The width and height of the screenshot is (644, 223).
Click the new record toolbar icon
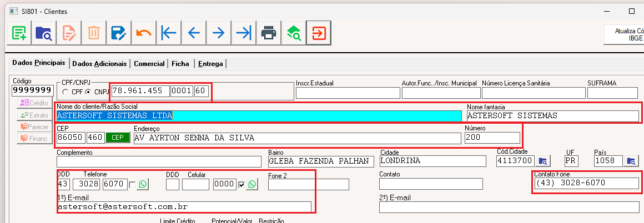tap(19, 33)
